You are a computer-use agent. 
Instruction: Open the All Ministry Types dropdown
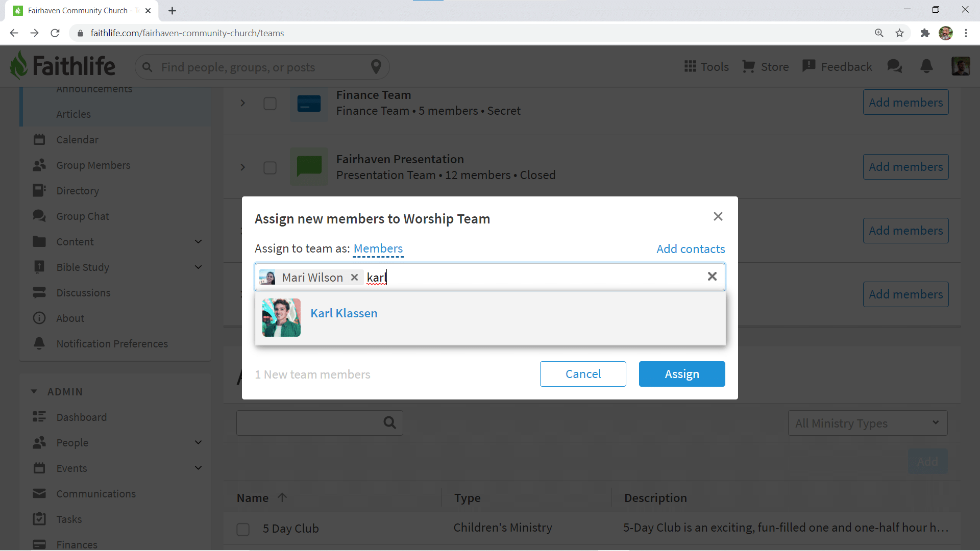pyautogui.click(x=868, y=423)
